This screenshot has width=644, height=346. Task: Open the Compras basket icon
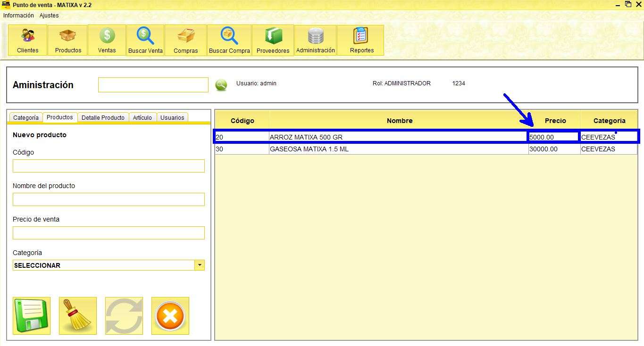click(185, 40)
